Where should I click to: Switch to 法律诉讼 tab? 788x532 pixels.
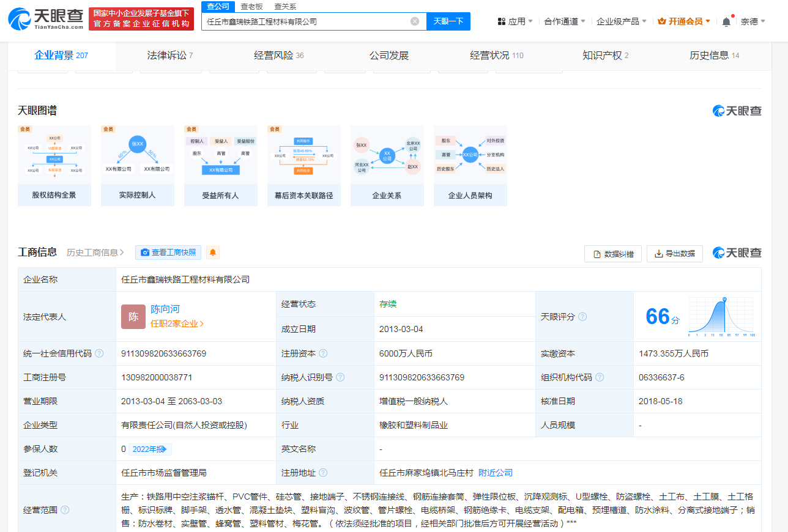170,56
